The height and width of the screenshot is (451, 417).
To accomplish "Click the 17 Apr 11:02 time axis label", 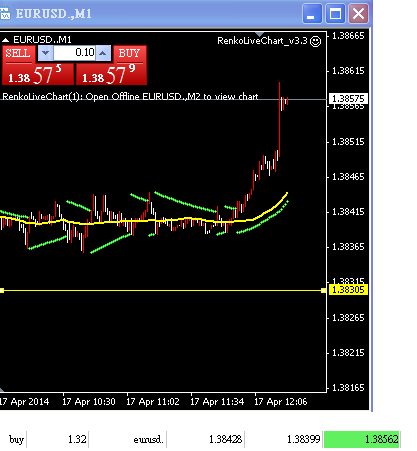I will point(153,402).
